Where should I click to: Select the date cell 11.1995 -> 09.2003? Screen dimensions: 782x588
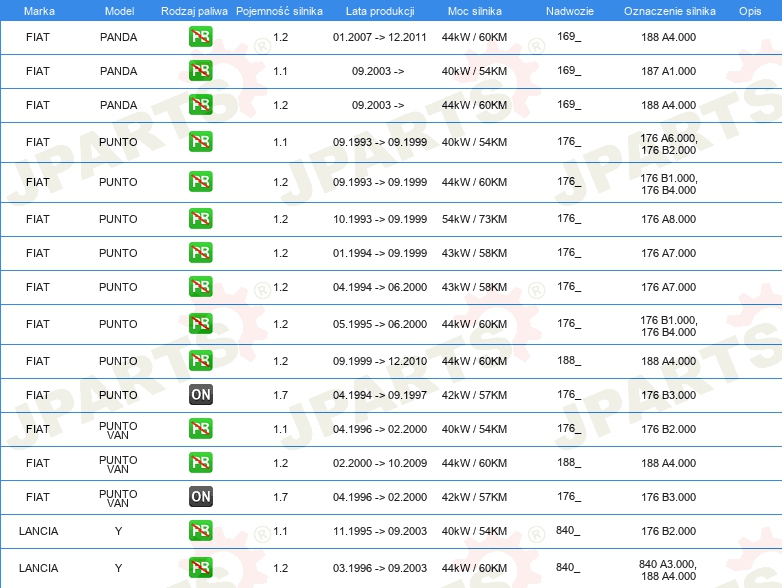pyautogui.click(x=380, y=531)
